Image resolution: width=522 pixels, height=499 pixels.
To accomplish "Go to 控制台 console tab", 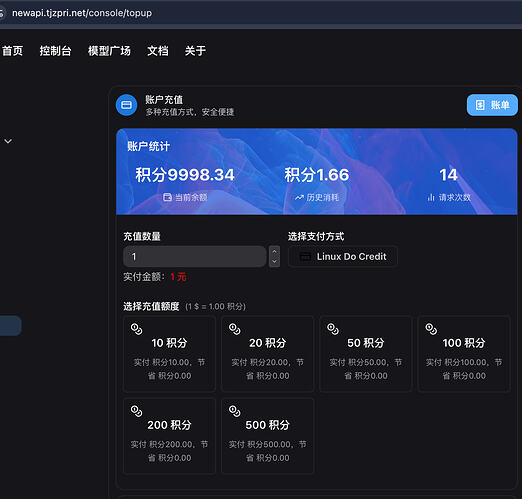I will [x=55, y=51].
